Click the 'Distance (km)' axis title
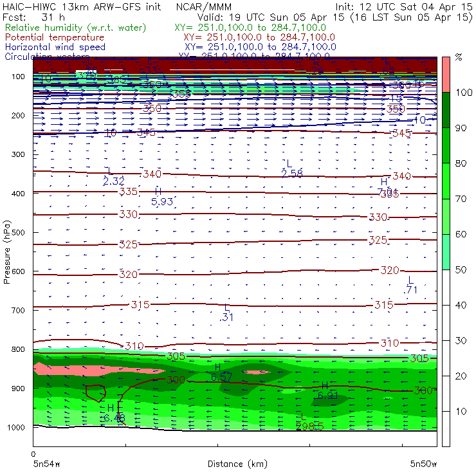 point(237,464)
